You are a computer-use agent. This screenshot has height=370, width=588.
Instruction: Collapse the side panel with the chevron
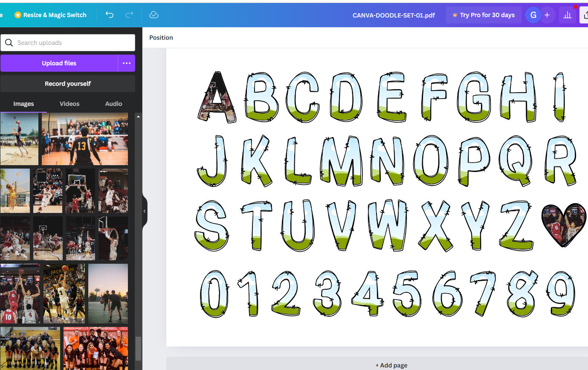pyautogui.click(x=144, y=210)
